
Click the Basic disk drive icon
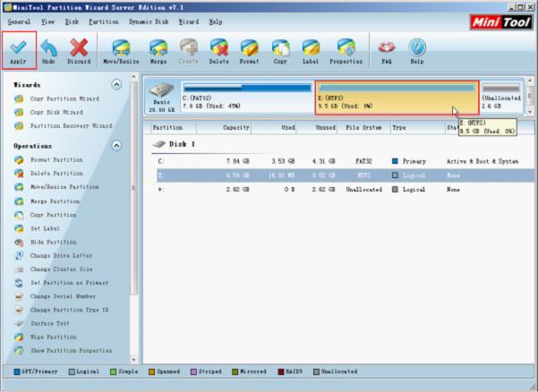(x=162, y=89)
